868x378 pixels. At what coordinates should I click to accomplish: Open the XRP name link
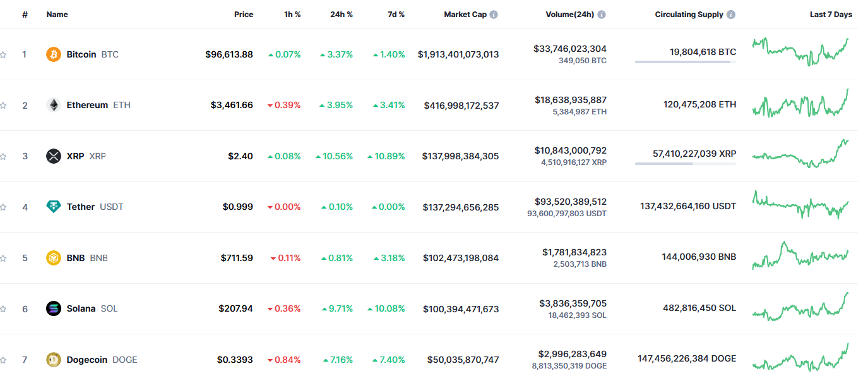(x=86, y=156)
